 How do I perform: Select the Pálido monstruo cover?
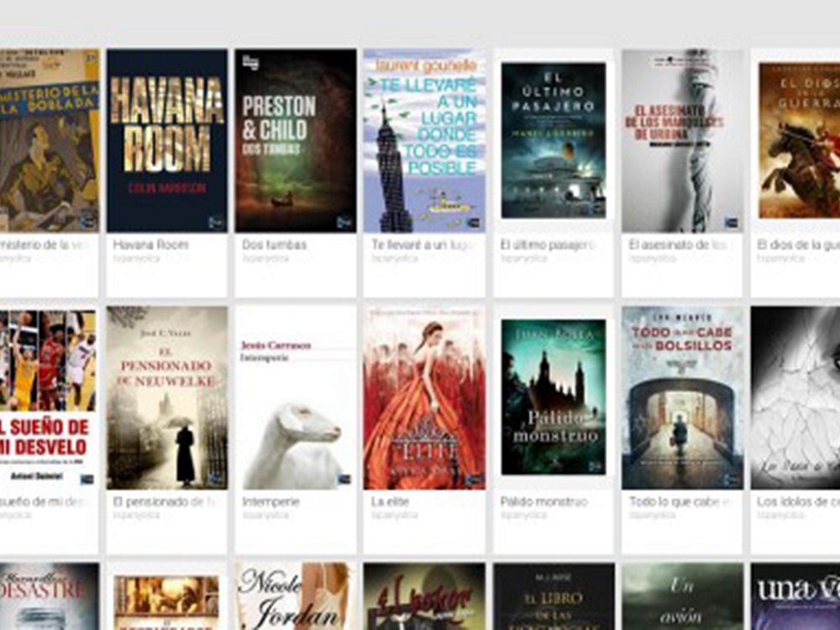pyautogui.click(x=554, y=397)
